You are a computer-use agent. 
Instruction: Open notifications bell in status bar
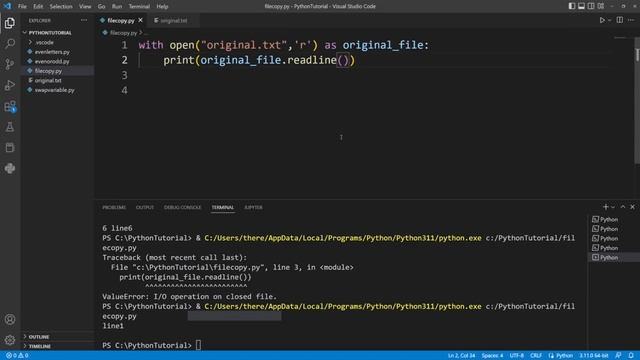point(631,356)
